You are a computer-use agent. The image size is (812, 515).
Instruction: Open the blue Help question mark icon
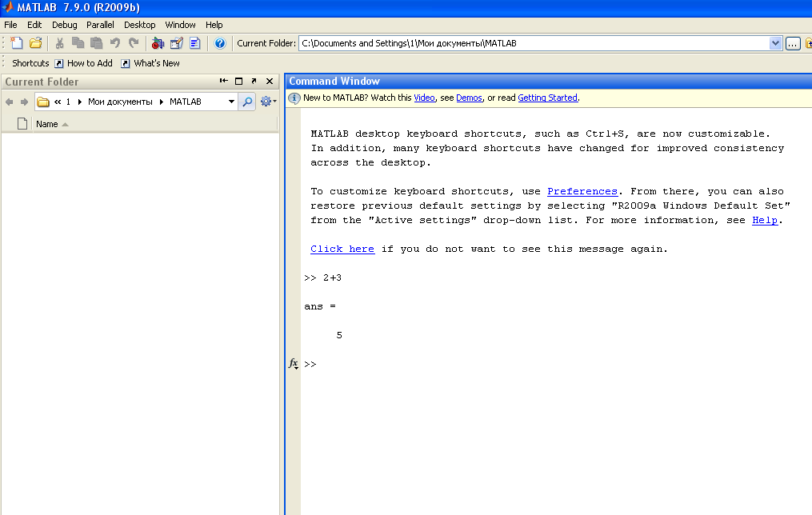coord(220,43)
